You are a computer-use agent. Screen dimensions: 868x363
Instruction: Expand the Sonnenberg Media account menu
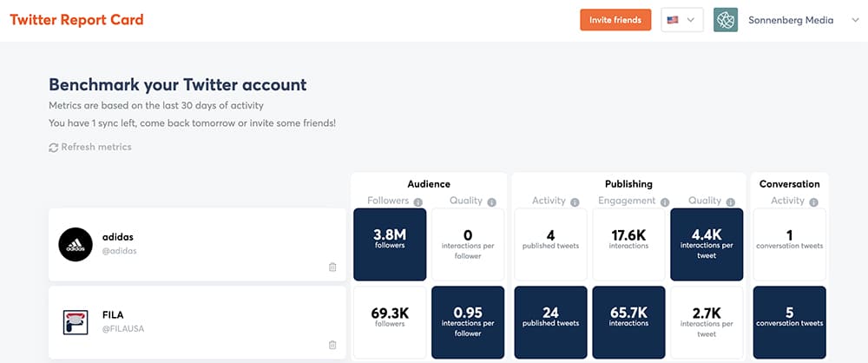pos(854,20)
